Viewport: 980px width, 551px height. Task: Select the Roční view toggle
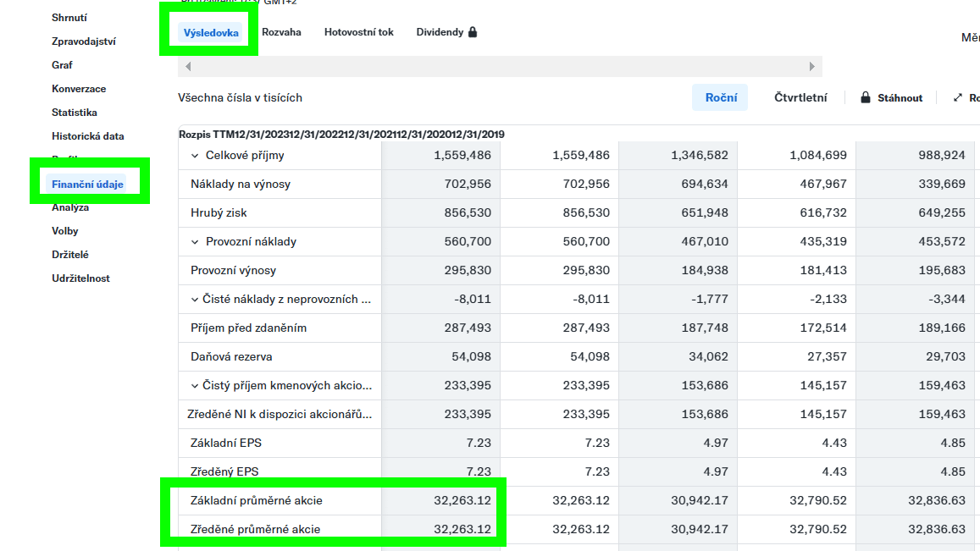click(x=719, y=97)
